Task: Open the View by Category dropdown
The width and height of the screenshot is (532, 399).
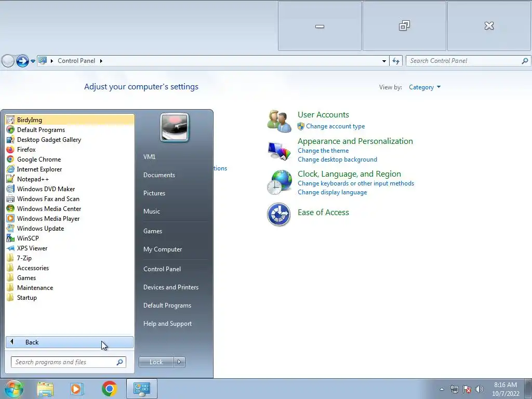Action: (424, 87)
